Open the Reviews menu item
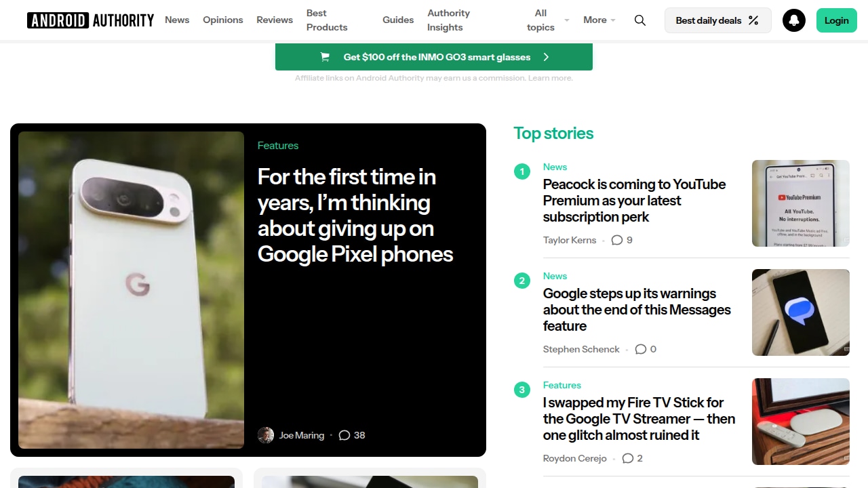Screen dimensions: 868x488 point(275,20)
